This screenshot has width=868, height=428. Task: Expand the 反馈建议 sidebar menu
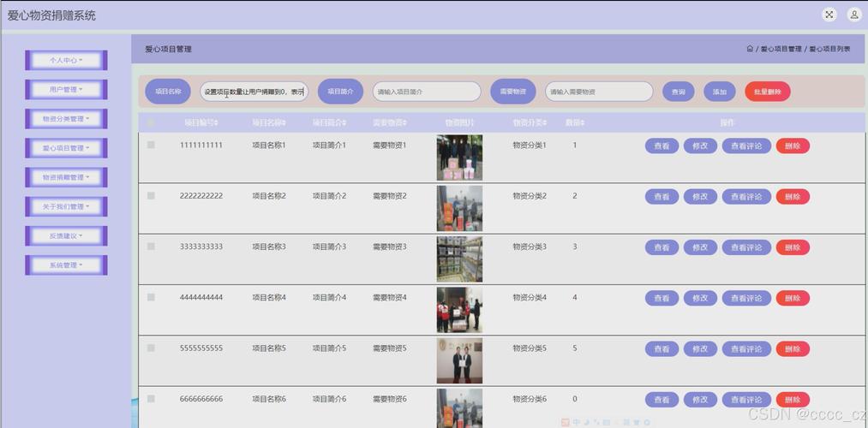(66, 235)
